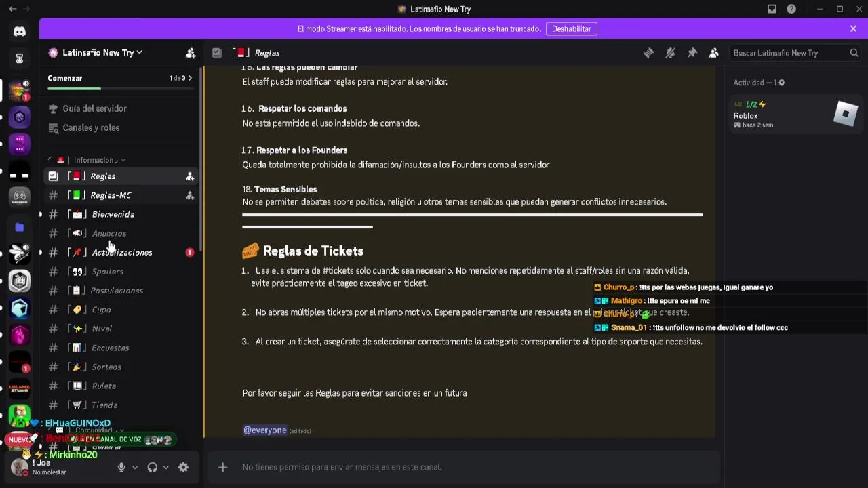
Task: Open the Help question mark icon
Action: click(x=791, y=9)
